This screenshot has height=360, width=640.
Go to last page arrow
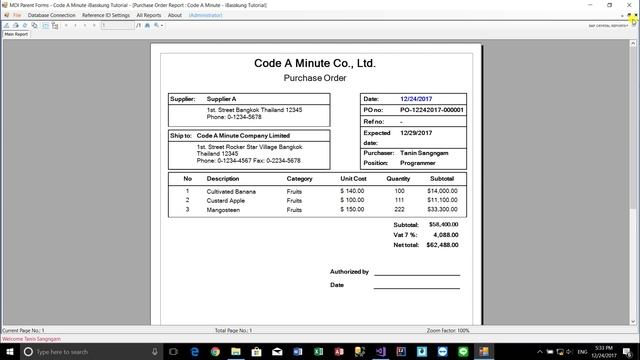[x=94, y=25]
